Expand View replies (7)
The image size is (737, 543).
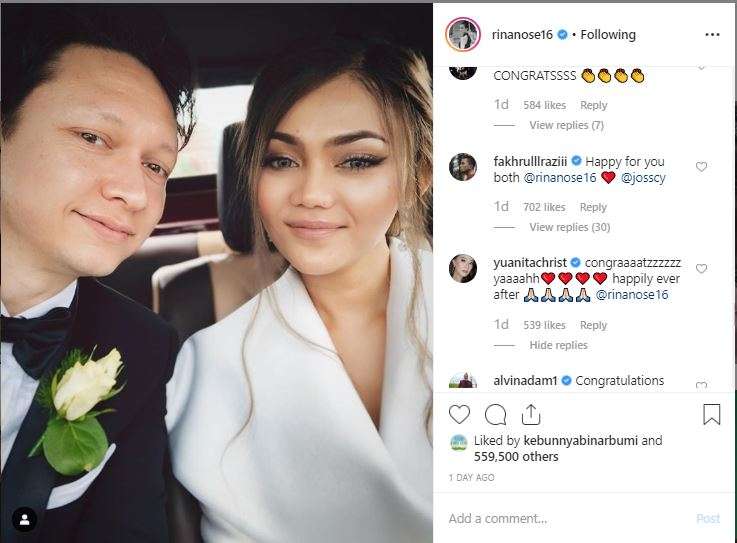(566, 125)
